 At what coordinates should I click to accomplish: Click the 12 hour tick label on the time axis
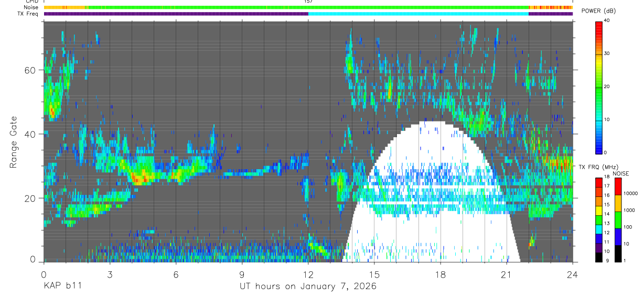coord(308,274)
